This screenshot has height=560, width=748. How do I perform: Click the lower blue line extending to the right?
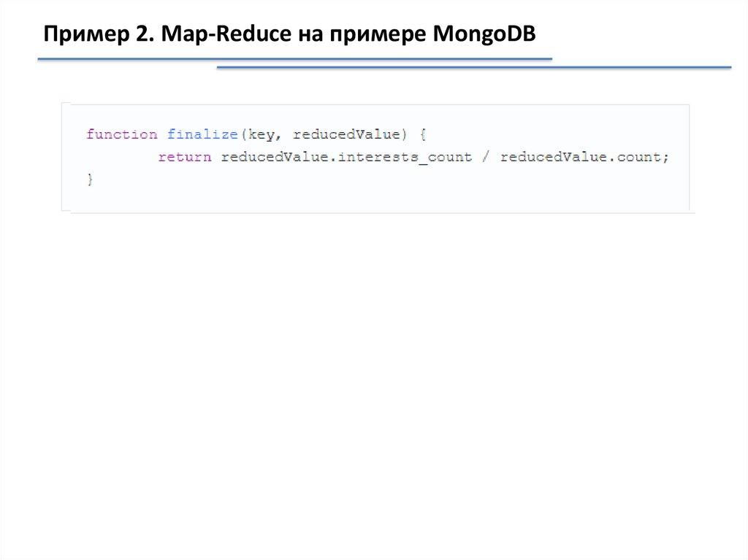(x=473, y=68)
